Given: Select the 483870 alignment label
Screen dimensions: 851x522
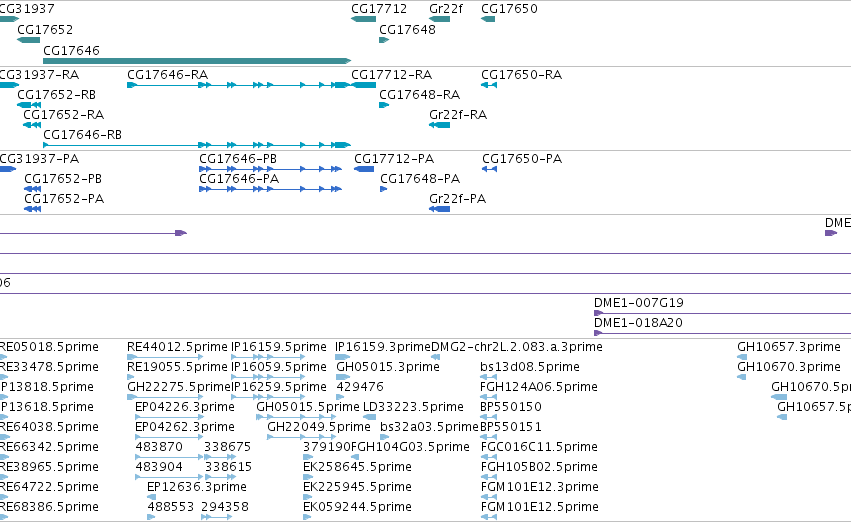Looking at the screenshot, I should (158, 447).
